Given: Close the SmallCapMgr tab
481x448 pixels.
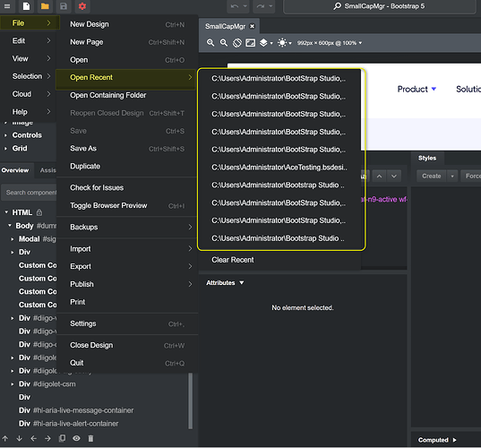Looking at the screenshot, I should point(253,26).
